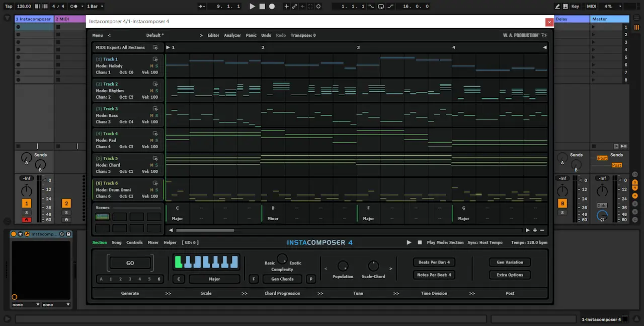Open the Track 6 Mode: Drum Omni selector
This screenshot has height=326, width=644.
(113, 190)
